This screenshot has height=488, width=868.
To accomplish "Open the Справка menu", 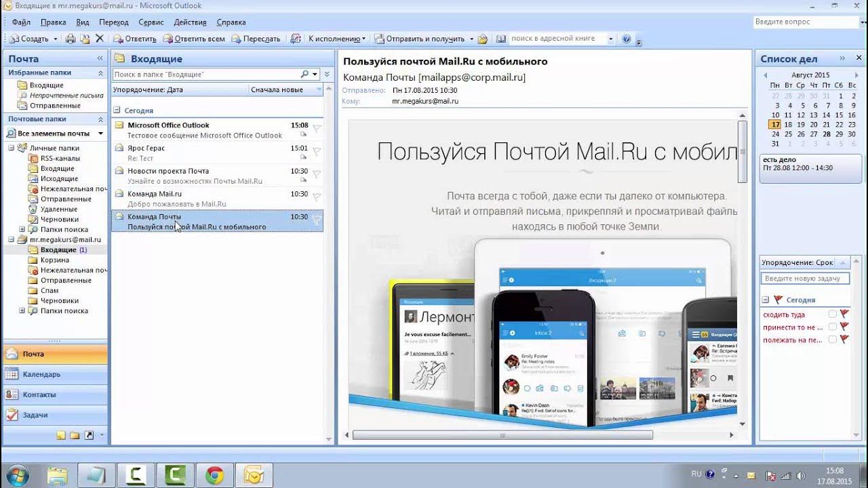I will point(231,22).
